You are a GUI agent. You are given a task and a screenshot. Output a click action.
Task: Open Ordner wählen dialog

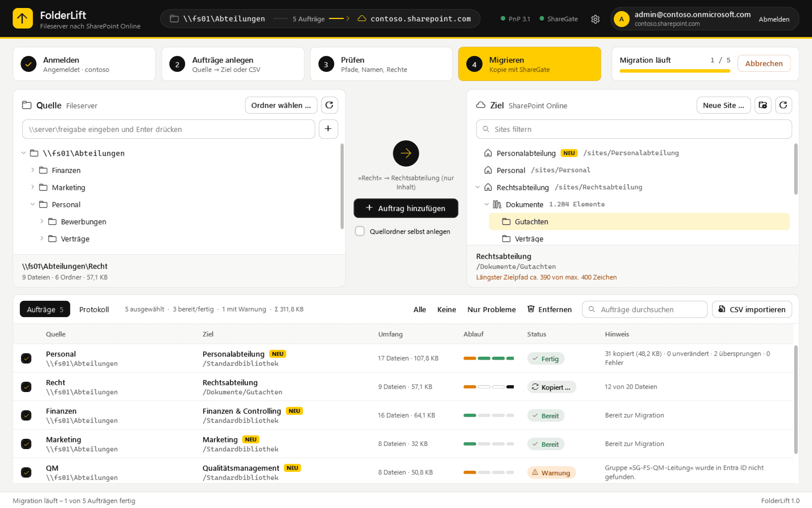pyautogui.click(x=281, y=105)
